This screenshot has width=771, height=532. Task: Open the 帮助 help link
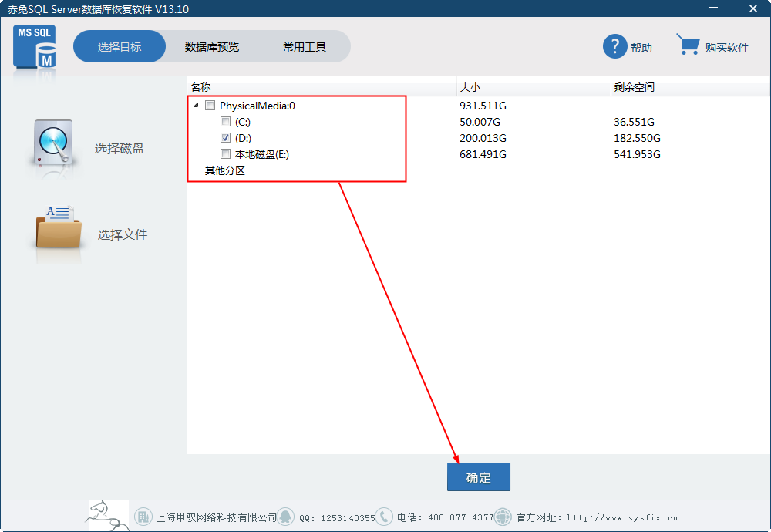pos(641,48)
